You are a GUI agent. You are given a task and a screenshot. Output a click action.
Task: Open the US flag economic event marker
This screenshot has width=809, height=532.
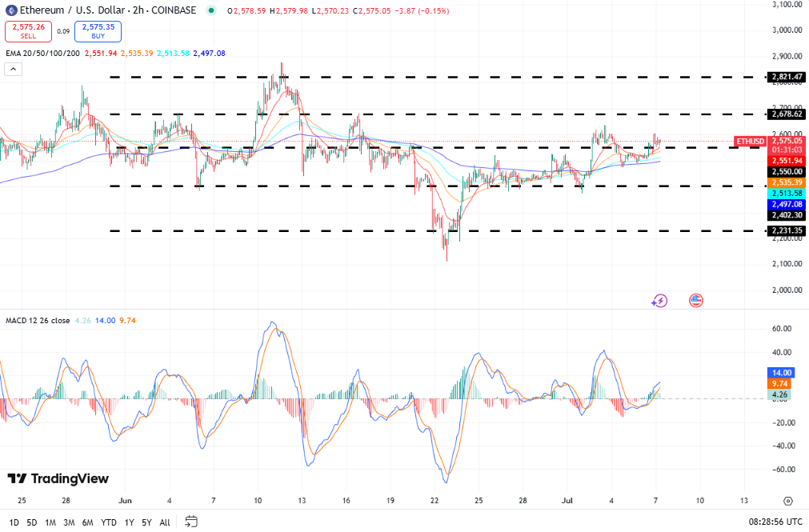click(696, 300)
